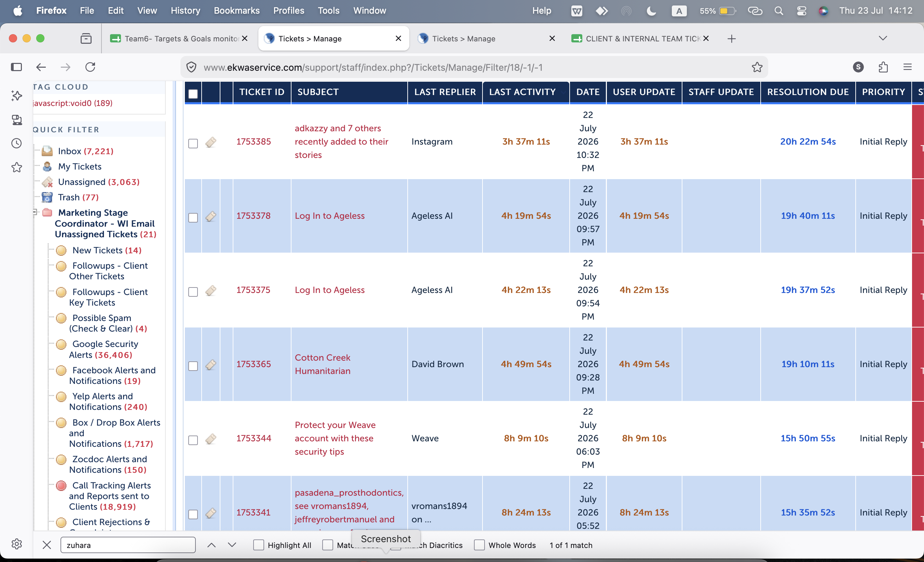Viewport: 924px width, 562px height.
Task: Open Zocdoc Alerts and Notifications (150) filter
Action: tap(108, 465)
